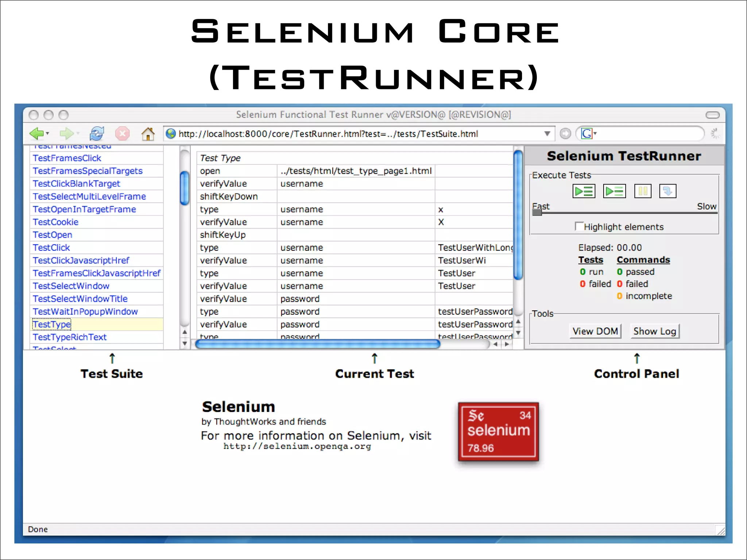Click current test horizontal scrollbar thumb

click(x=317, y=344)
